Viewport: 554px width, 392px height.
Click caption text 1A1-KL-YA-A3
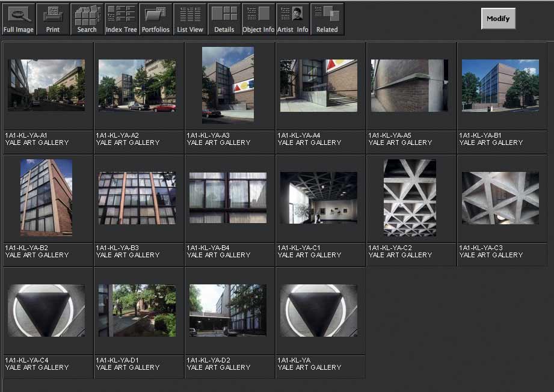click(208, 135)
